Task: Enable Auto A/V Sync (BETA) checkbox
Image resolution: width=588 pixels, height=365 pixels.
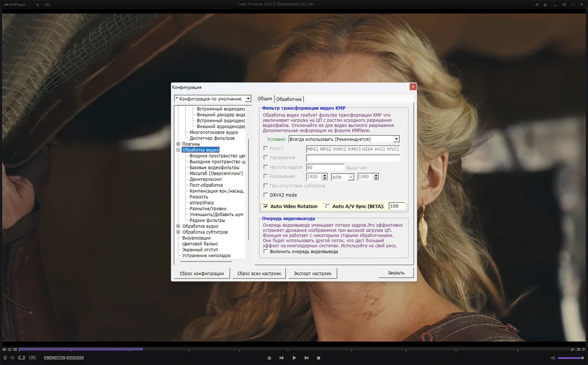Action: [328, 206]
